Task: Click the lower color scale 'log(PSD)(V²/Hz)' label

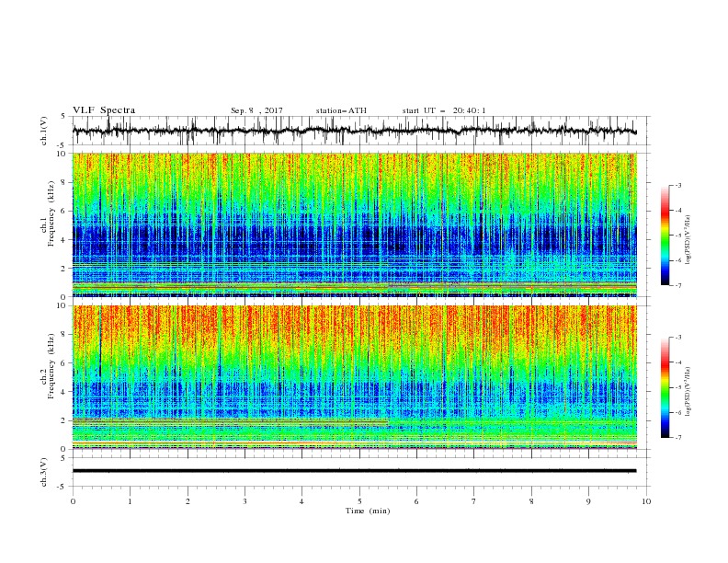Action: tap(688, 392)
